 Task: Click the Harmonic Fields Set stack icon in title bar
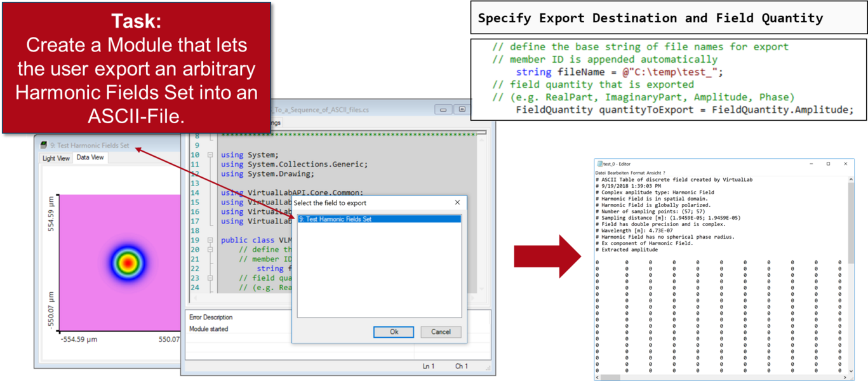coord(43,145)
